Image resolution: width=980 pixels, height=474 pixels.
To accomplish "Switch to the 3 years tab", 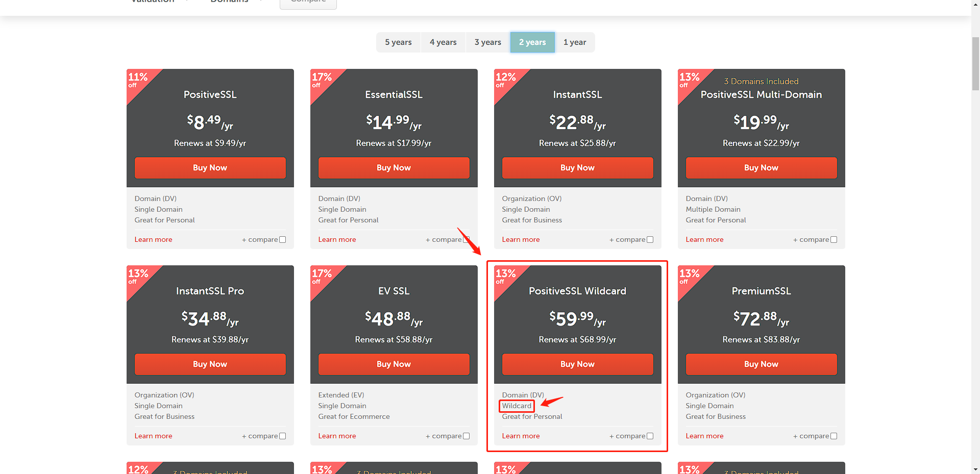I will 488,42.
